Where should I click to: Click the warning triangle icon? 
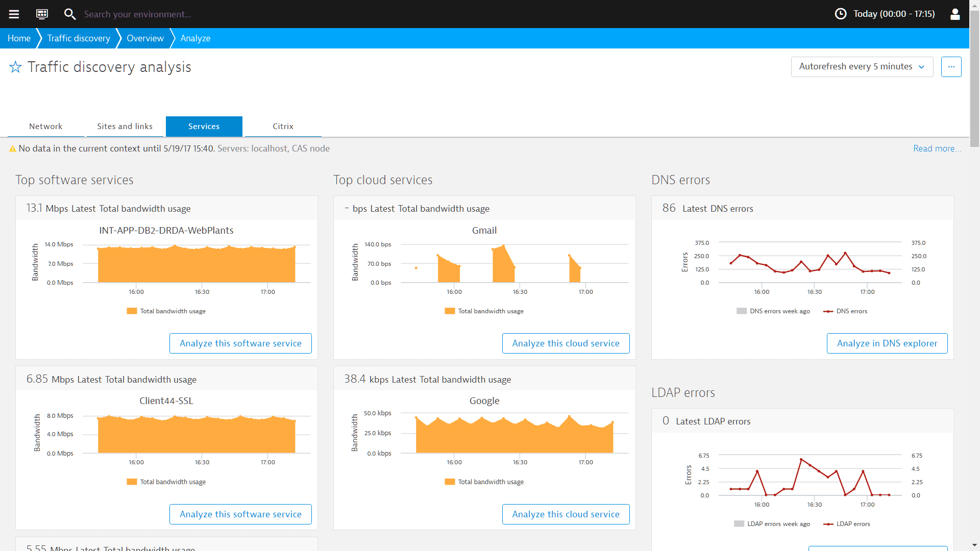pos(12,148)
